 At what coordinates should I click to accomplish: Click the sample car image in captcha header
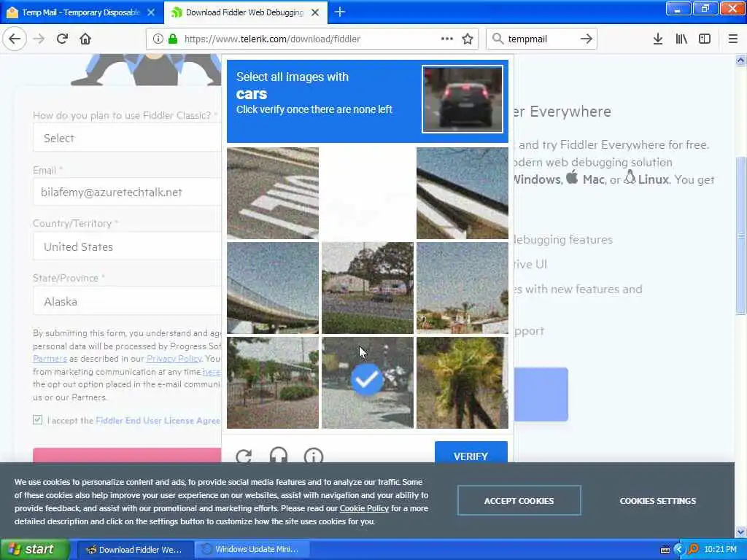[x=462, y=99]
